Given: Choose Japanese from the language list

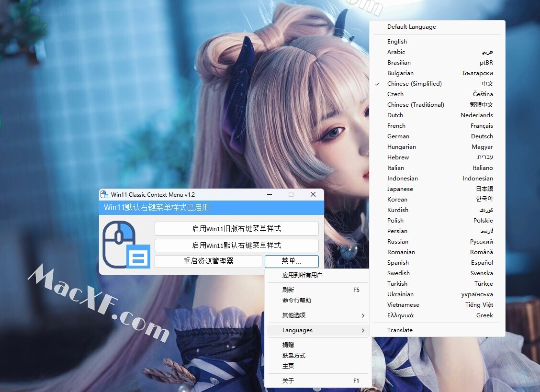Looking at the screenshot, I should (x=400, y=189).
